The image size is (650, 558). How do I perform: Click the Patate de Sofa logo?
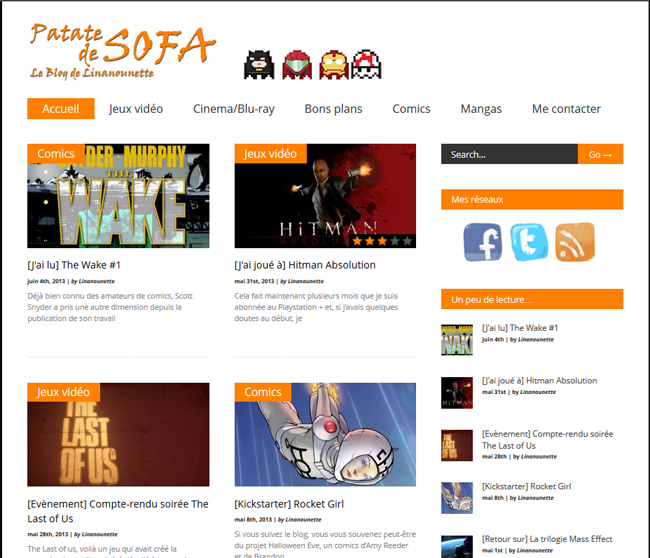click(x=122, y=50)
